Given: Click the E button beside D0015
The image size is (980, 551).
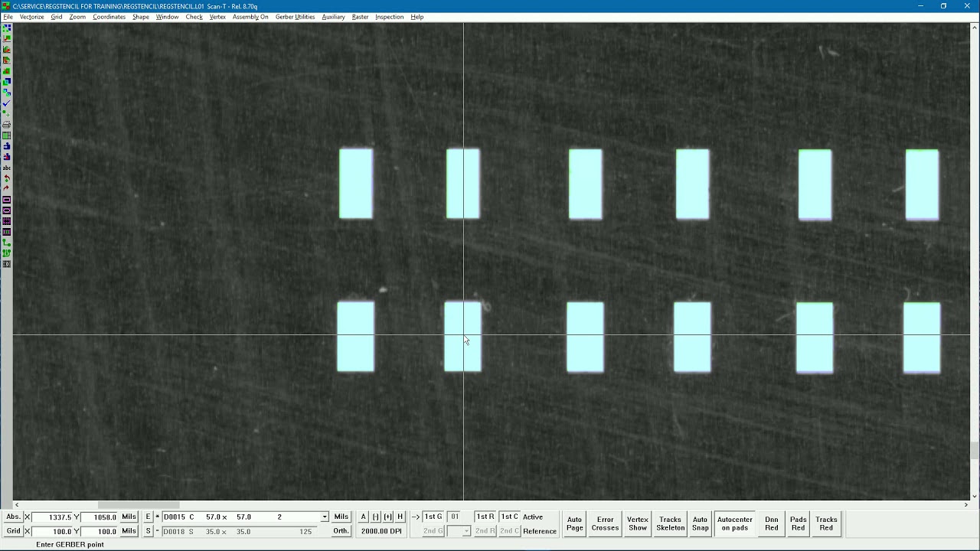Looking at the screenshot, I should click(148, 517).
